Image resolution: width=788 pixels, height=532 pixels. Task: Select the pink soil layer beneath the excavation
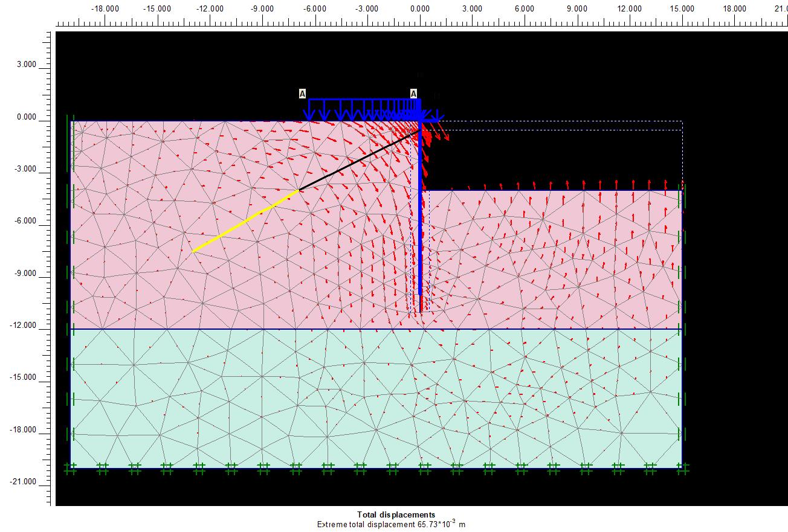tap(552, 260)
